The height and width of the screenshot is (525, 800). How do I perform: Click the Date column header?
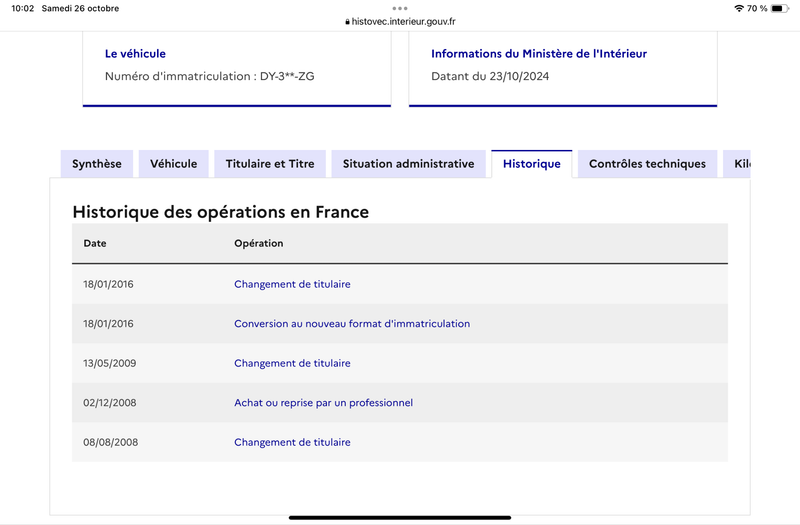pyautogui.click(x=95, y=243)
